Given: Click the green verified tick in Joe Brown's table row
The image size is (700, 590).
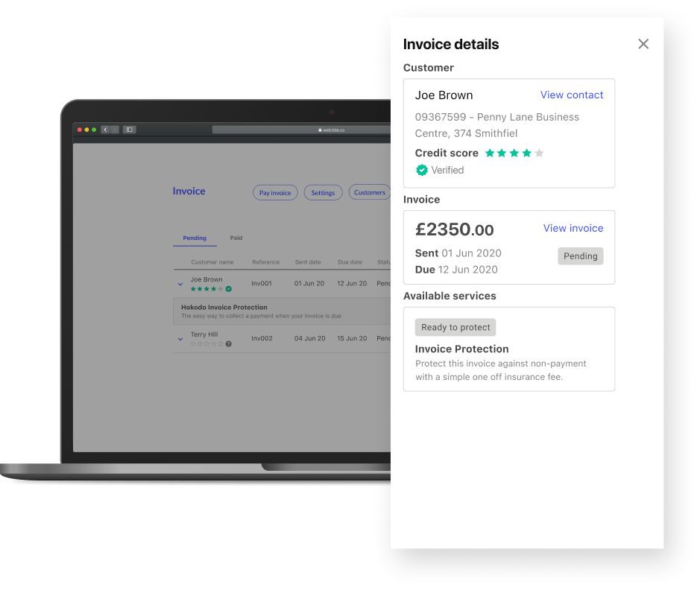Looking at the screenshot, I should [228, 289].
